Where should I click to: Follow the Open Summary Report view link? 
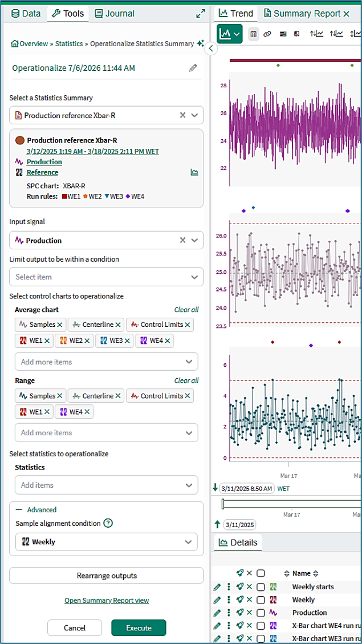[x=107, y=601]
